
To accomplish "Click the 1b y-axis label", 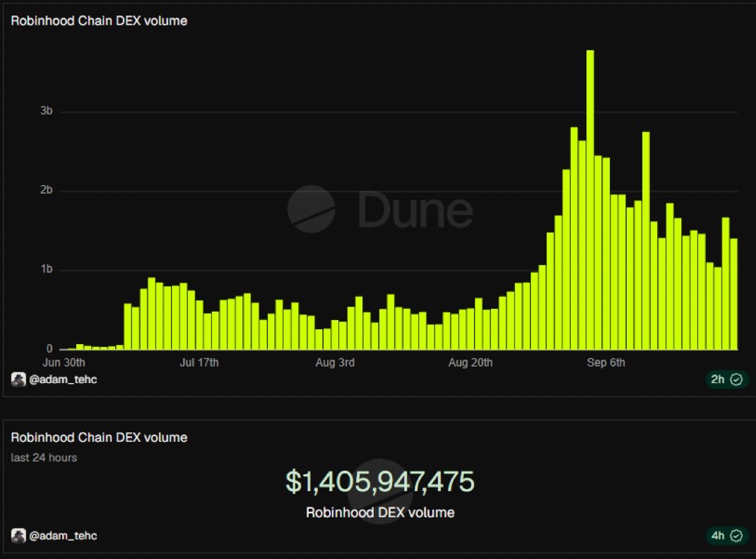I will click(47, 269).
